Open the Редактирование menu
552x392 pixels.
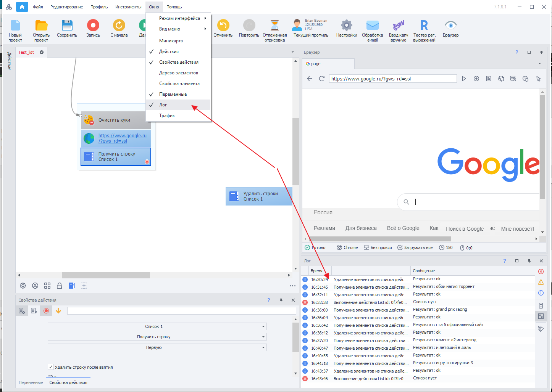67,7
